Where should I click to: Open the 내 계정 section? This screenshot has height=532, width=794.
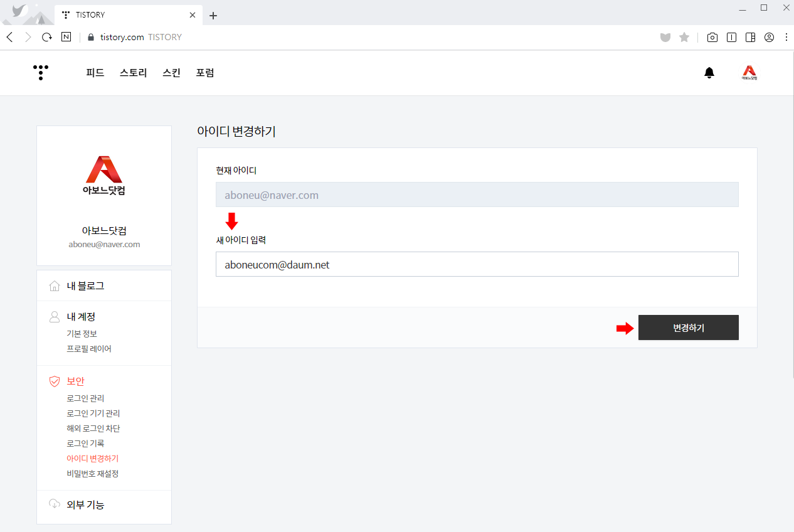81,317
